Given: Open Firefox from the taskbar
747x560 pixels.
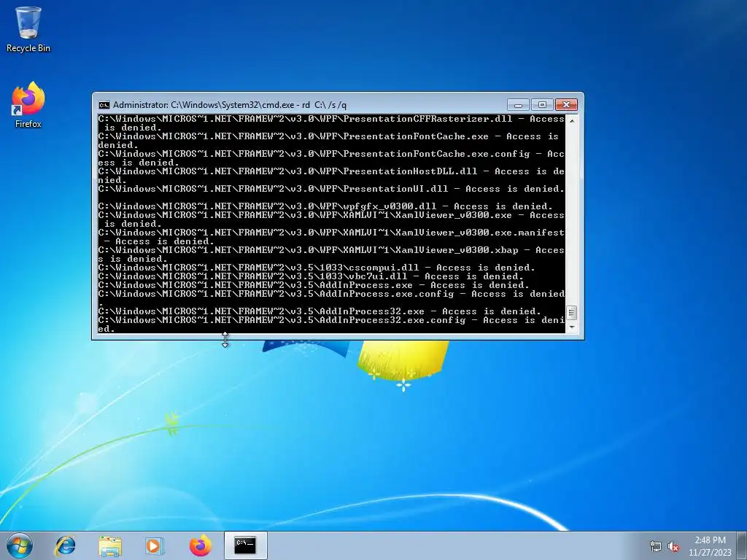Looking at the screenshot, I should [200, 545].
